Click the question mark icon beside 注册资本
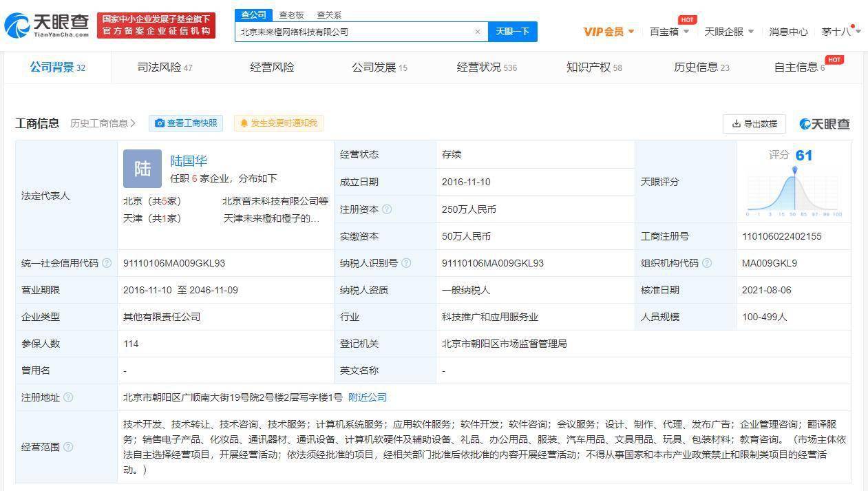The height and width of the screenshot is (491, 868). 387,209
